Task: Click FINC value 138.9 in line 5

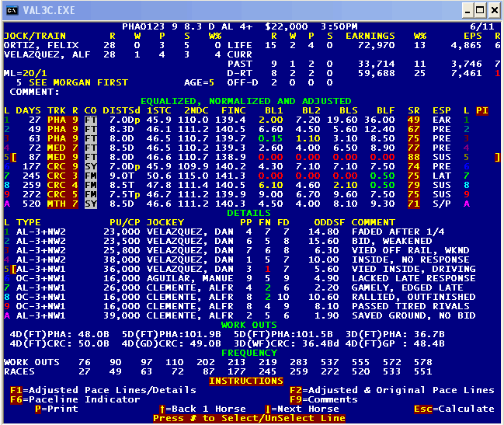Action: [231, 157]
